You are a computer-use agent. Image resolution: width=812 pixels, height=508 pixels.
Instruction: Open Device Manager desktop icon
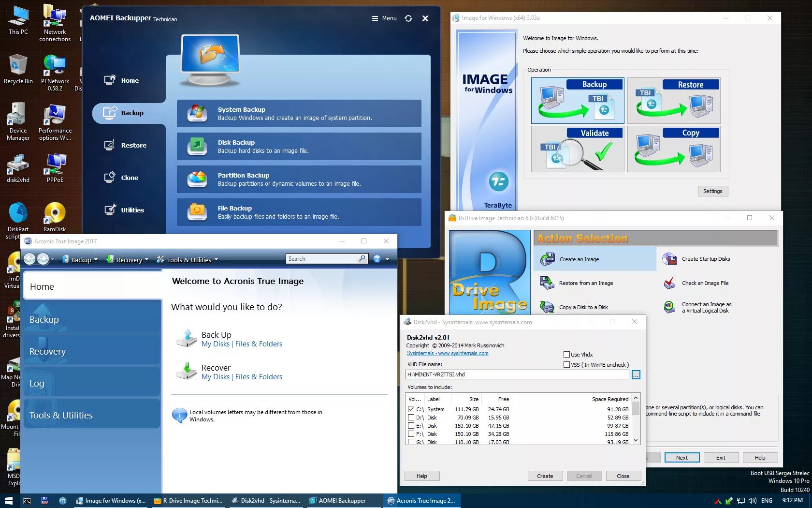(18, 122)
